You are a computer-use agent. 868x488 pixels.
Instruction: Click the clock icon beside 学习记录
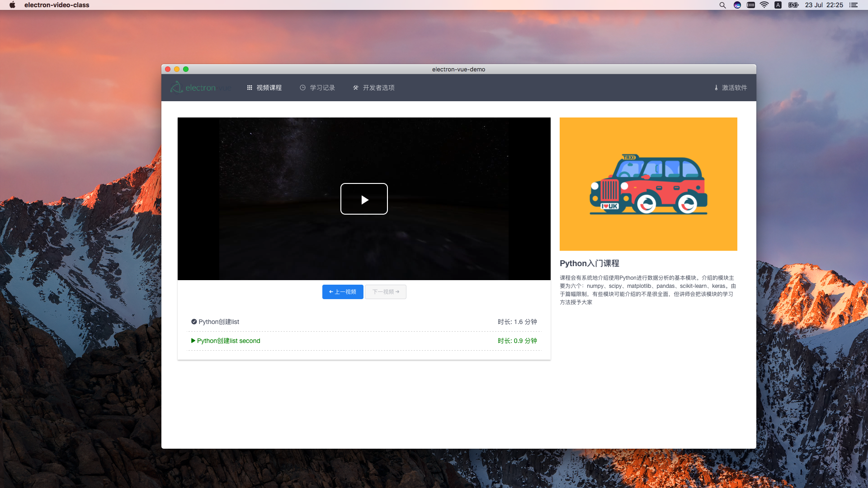tap(302, 88)
